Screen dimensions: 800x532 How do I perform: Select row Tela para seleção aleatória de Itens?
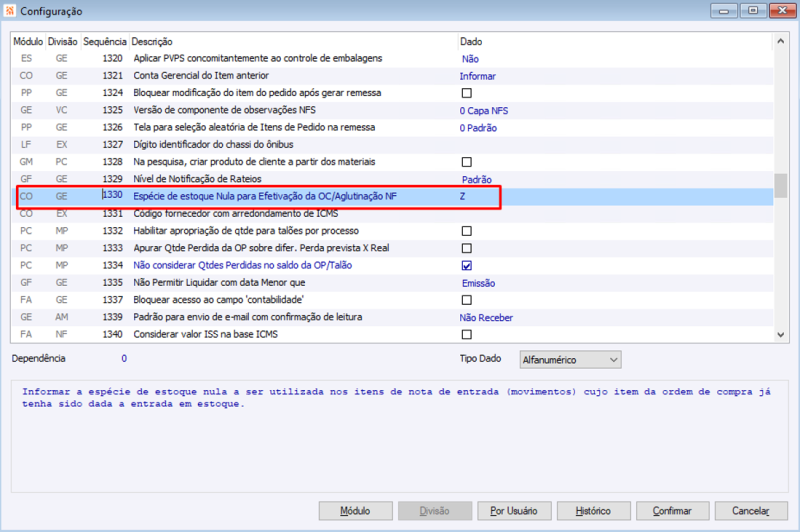pyautogui.click(x=392, y=128)
